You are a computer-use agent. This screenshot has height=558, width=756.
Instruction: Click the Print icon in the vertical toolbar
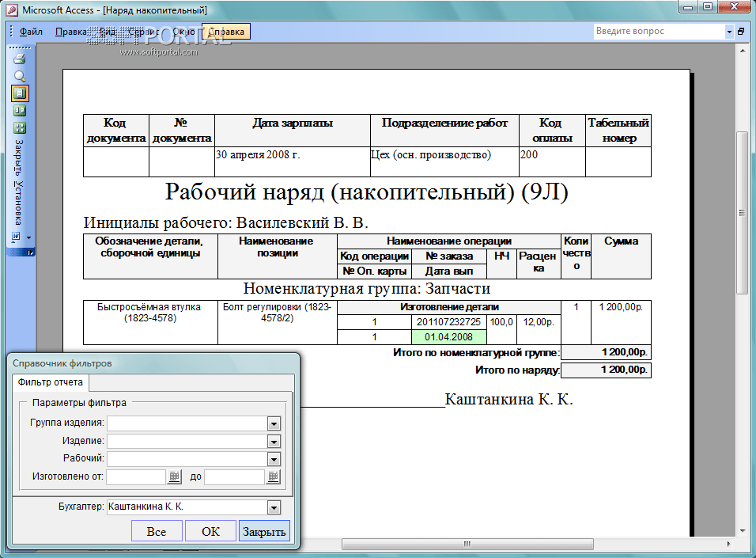[x=20, y=59]
